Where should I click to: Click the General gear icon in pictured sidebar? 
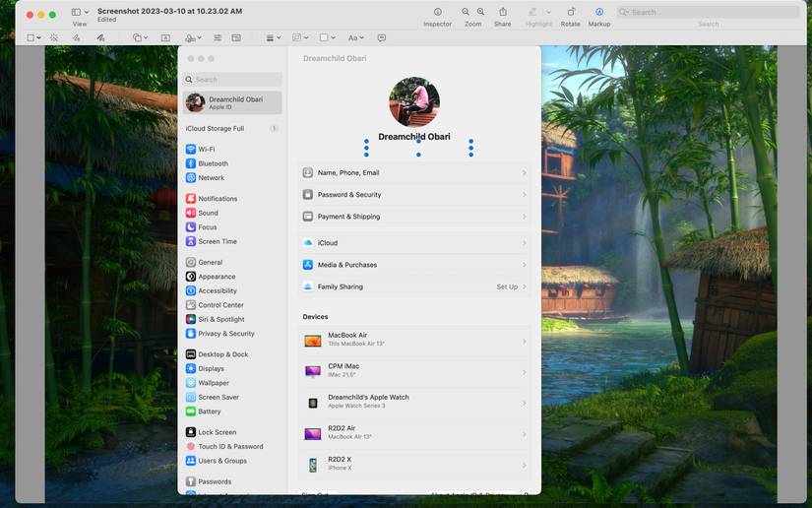point(191,263)
